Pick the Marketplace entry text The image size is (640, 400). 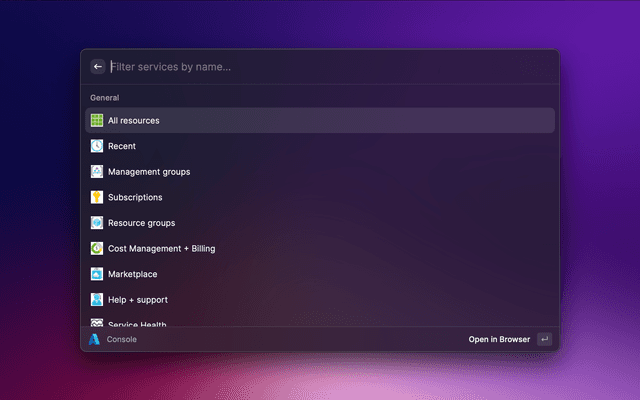pyautogui.click(x=132, y=274)
